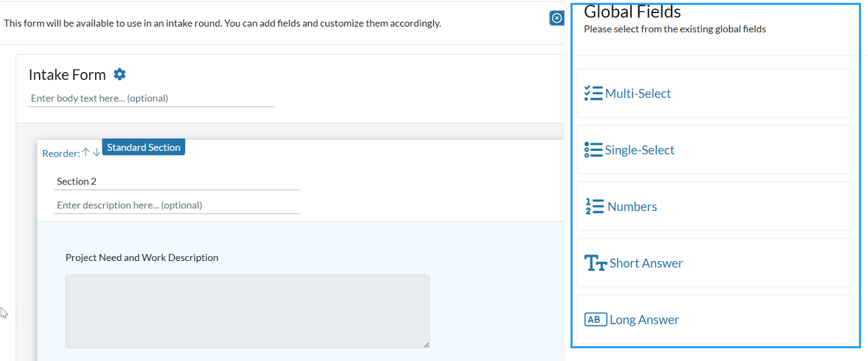Click the Standard Section label
The width and height of the screenshot is (868, 361).
click(x=143, y=147)
